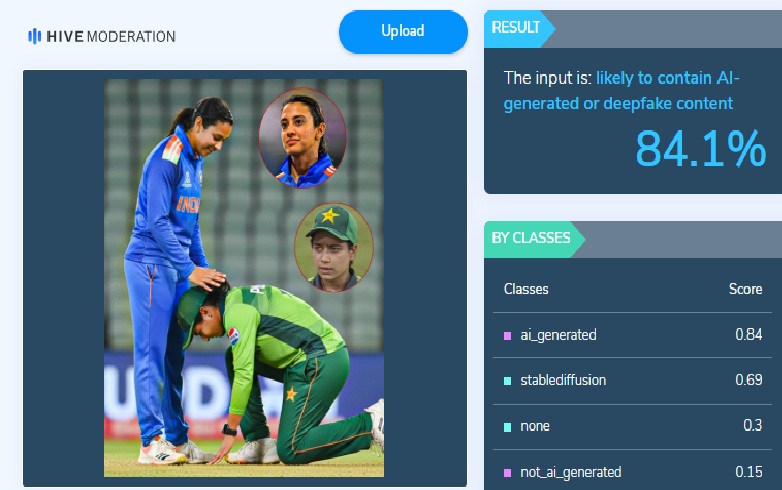Click the 84.1% result percentage
Image resolution: width=782 pixels, height=490 pixels.
tap(701, 149)
